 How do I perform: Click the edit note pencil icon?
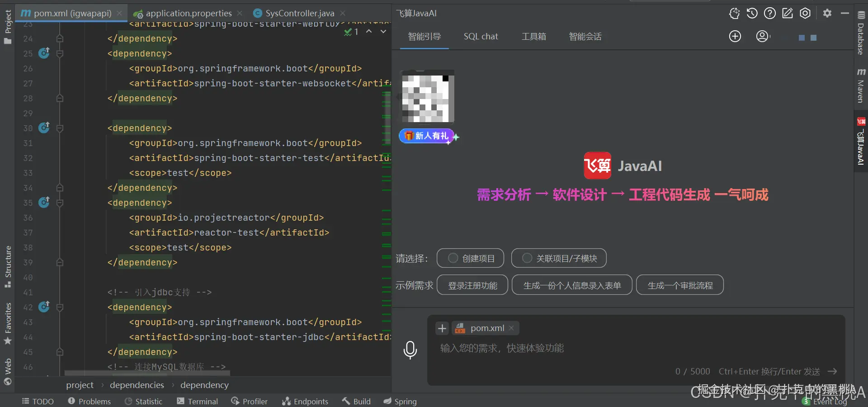(x=788, y=14)
